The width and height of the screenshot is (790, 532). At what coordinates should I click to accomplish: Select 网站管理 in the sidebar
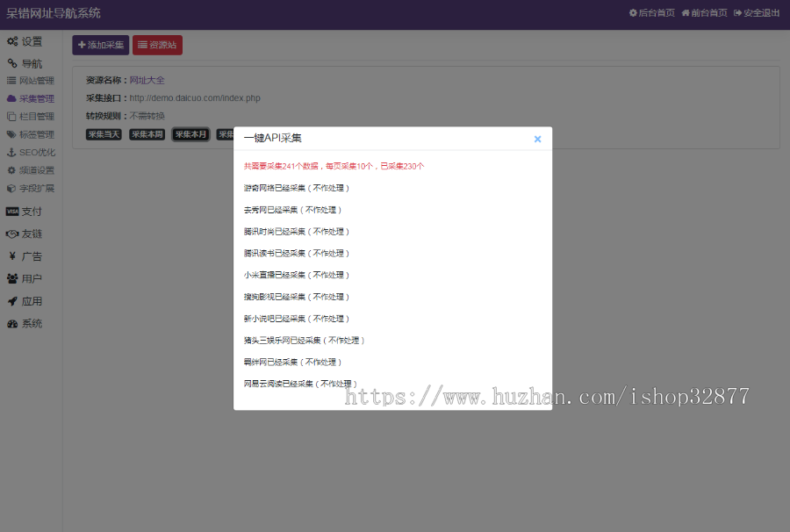[32, 81]
